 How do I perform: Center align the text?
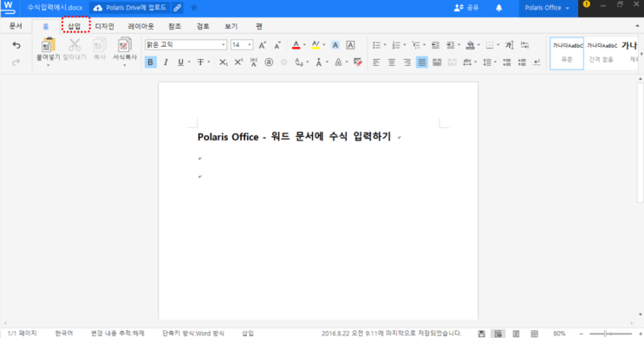tap(392, 62)
